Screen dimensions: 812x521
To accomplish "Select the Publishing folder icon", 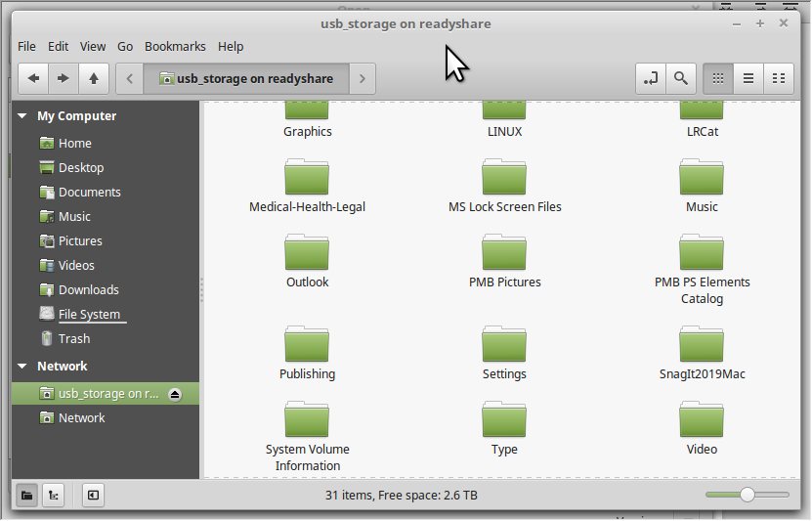I will (x=307, y=344).
